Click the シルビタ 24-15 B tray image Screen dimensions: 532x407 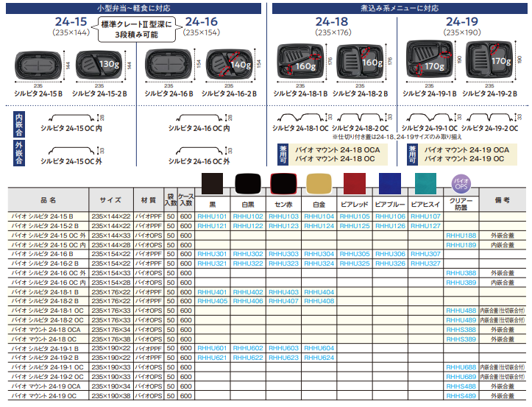pyautogui.click(x=40, y=66)
